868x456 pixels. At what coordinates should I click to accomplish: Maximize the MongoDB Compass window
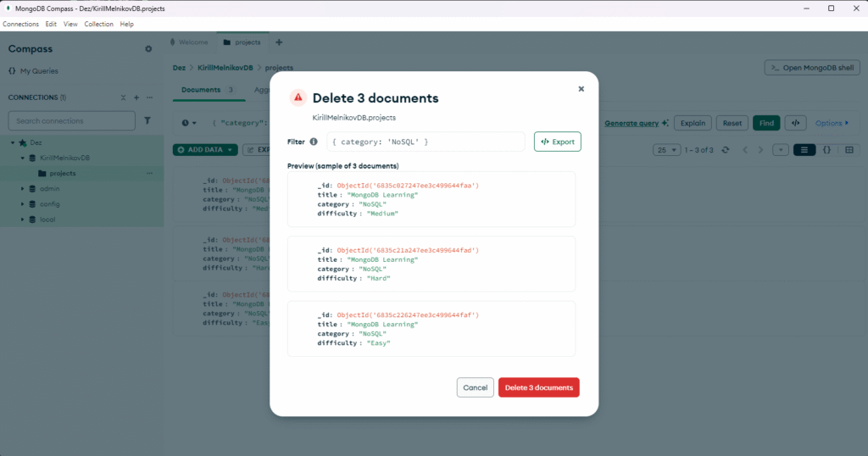[x=831, y=8]
